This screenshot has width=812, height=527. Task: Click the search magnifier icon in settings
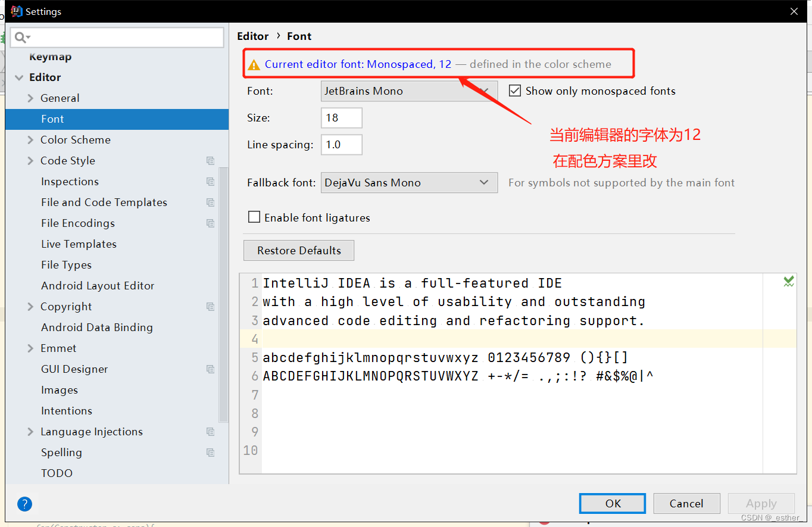21,38
